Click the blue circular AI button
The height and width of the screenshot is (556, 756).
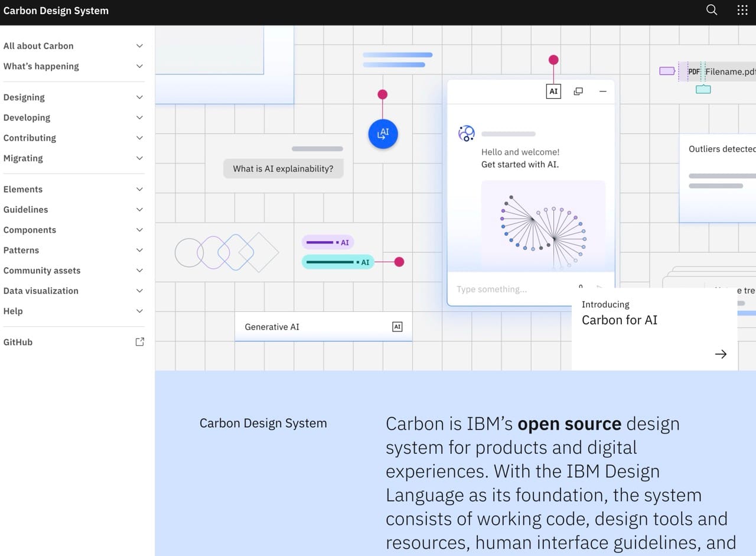pyautogui.click(x=383, y=134)
